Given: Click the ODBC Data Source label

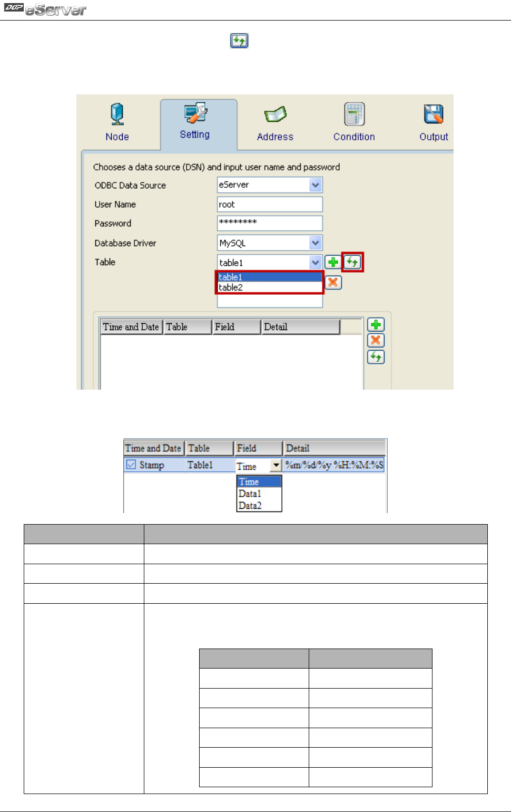Looking at the screenshot, I should [x=130, y=186].
